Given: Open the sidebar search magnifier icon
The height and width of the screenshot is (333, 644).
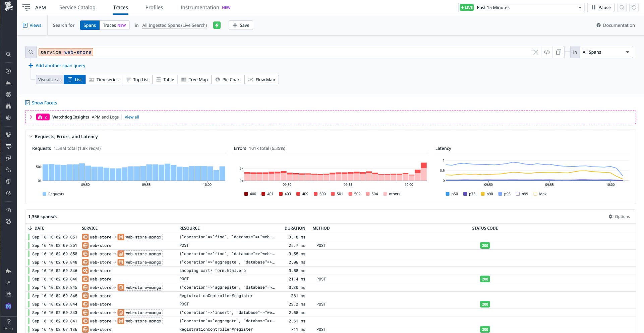Looking at the screenshot, I should tap(8, 54).
